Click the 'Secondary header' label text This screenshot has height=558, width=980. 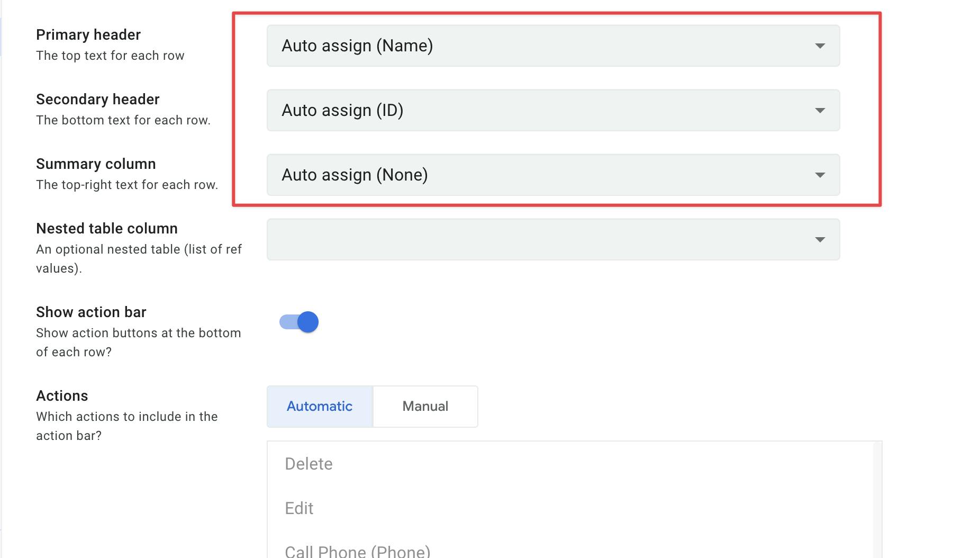coord(98,100)
